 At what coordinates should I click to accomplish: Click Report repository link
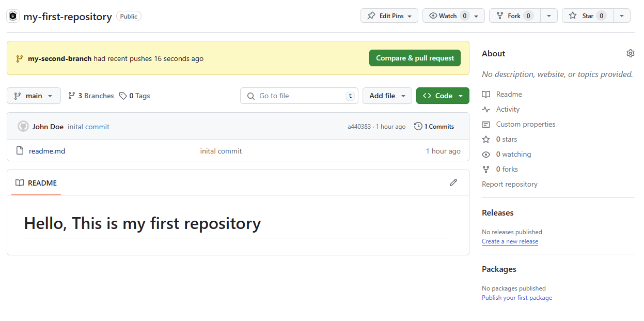[510, 184]
